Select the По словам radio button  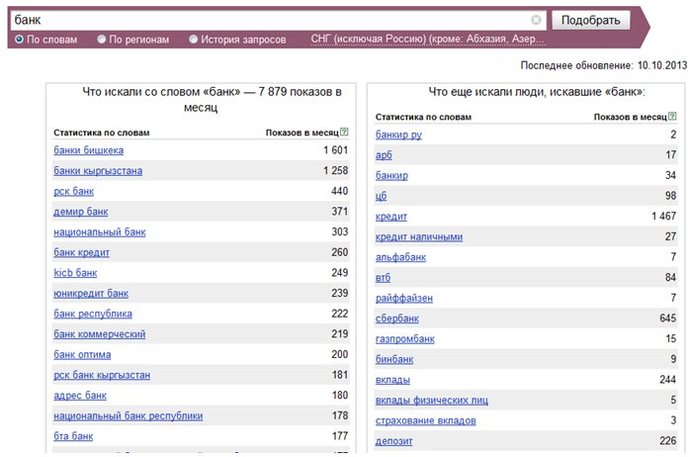coord(19,39)
